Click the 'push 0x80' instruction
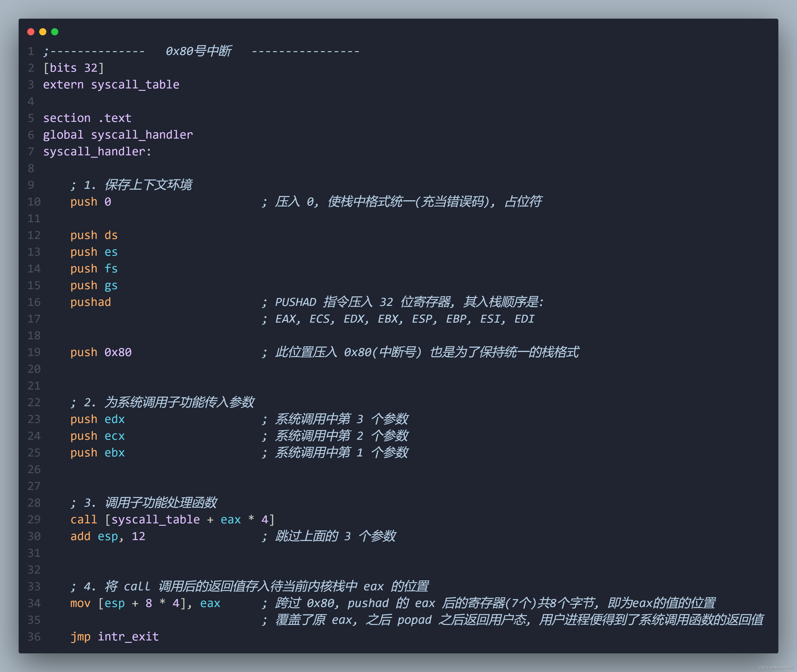797x672 pixels. tap(101, 352)
